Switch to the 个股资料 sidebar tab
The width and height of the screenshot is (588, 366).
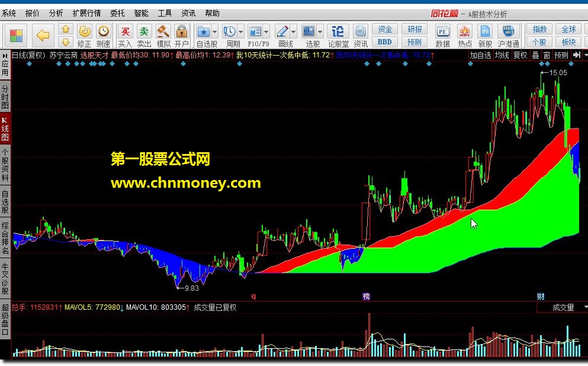[5, 165]
